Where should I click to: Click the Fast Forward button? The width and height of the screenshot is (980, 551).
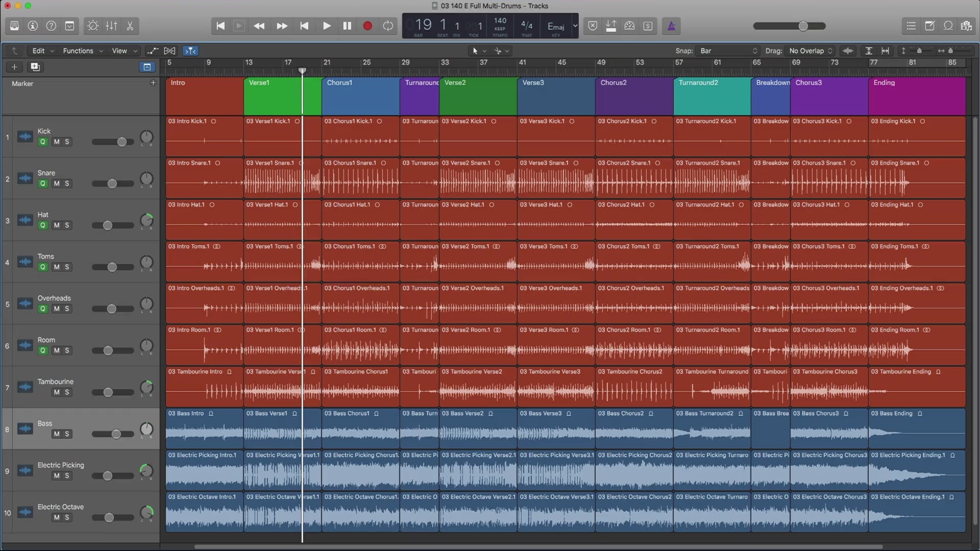(x=282, y=26)
